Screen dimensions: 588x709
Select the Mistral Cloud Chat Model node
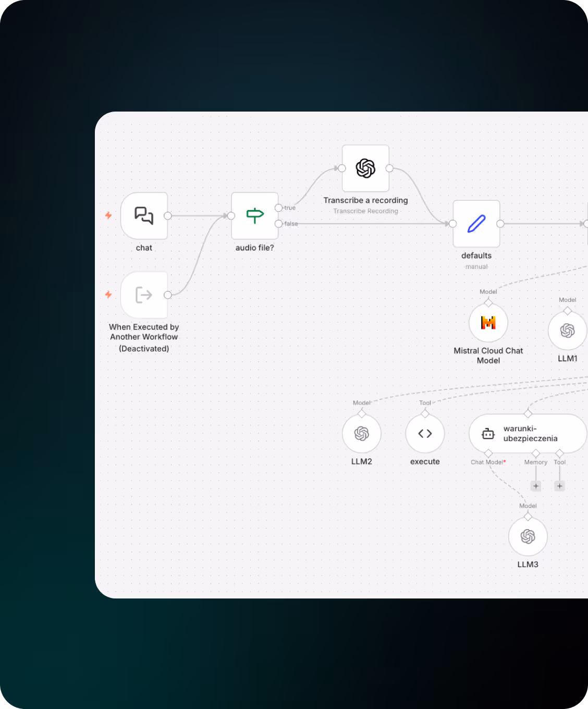click(x=488, y=322)
